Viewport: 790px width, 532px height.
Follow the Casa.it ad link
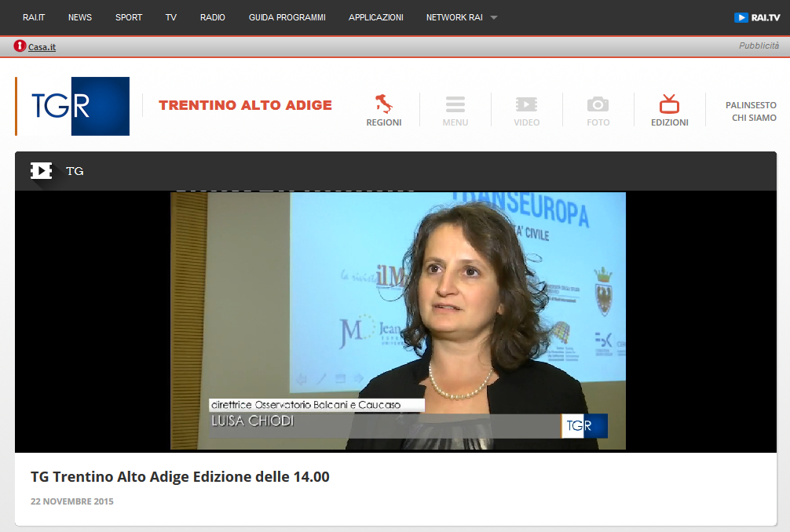(x=42, y=47)
